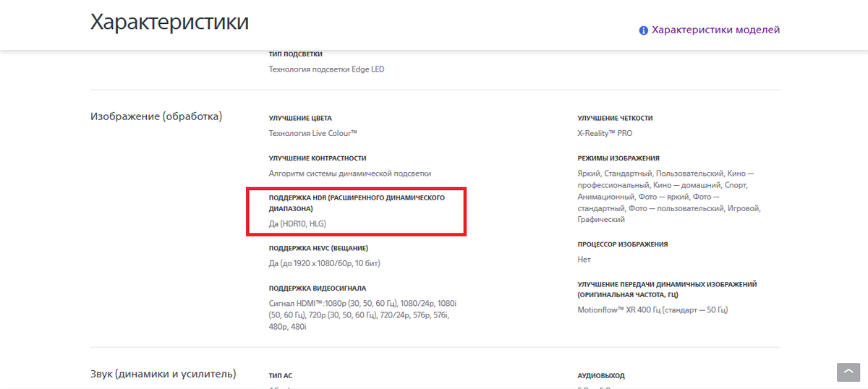868x389 pixels.
Task: Select the Технология Live Colour value
Action: [x=313, y=133]
